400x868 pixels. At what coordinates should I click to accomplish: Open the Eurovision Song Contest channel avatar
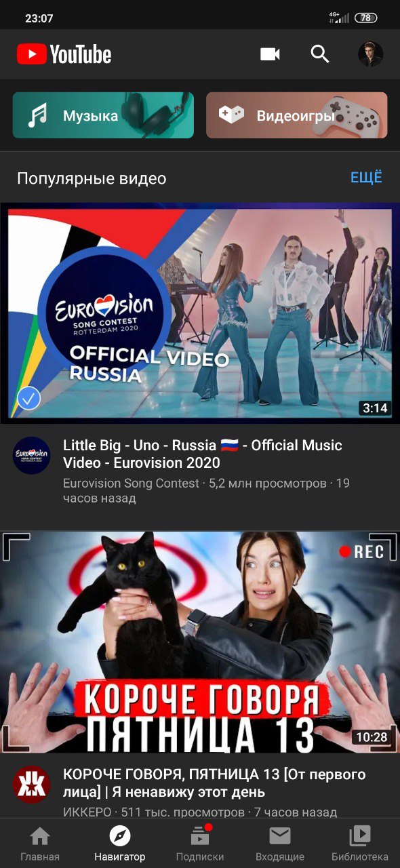[31, 455]
